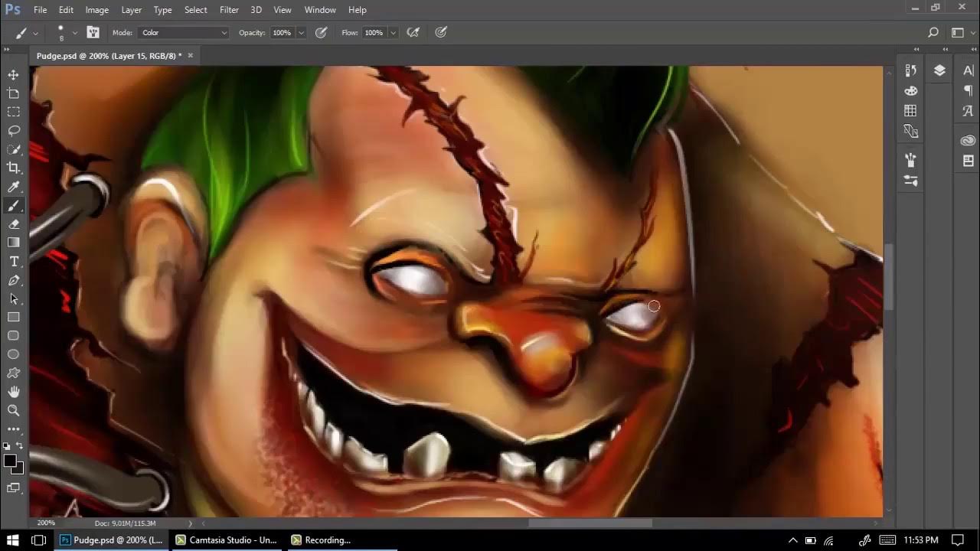Select the Pen tool
Image resolution: width=980 pixels, height=551 pixels.
pyautogui.click(x=13, y=280)
